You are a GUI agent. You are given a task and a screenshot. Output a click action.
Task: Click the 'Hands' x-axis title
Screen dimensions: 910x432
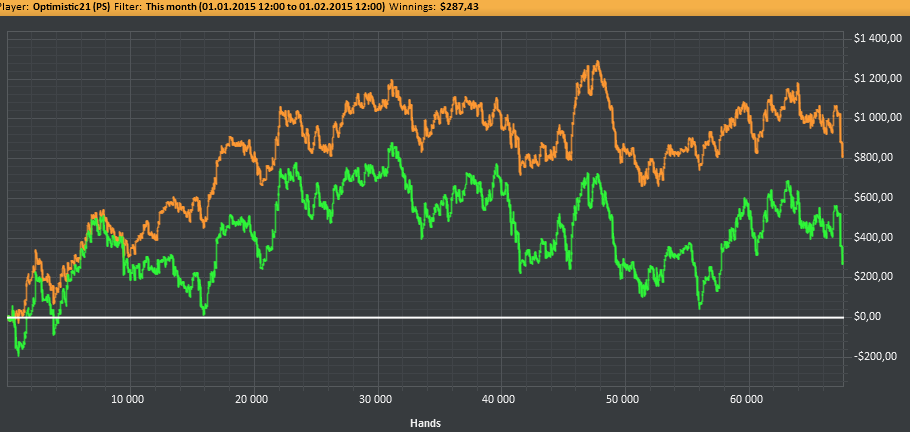point(426,422)
